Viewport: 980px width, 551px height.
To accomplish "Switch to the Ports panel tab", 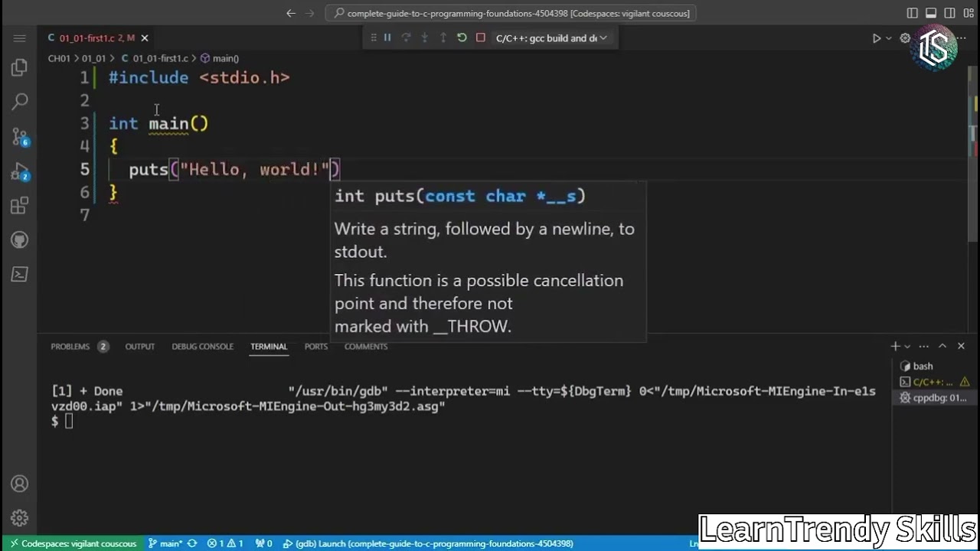I will coord(316,347).
